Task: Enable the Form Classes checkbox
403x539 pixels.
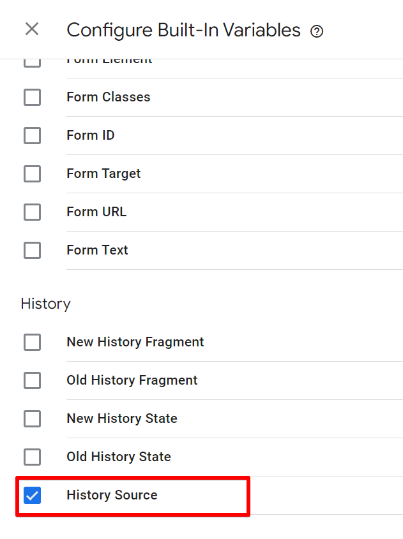Action: 32,97
